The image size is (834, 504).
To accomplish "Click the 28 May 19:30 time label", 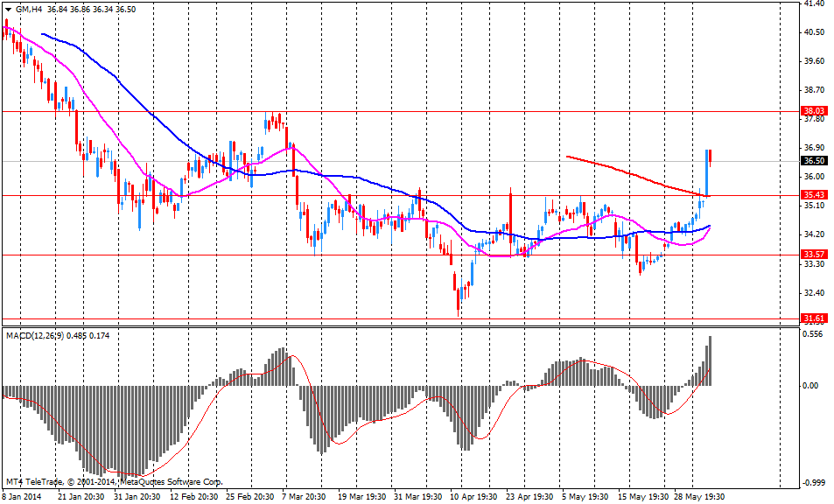I will point(699,496).
